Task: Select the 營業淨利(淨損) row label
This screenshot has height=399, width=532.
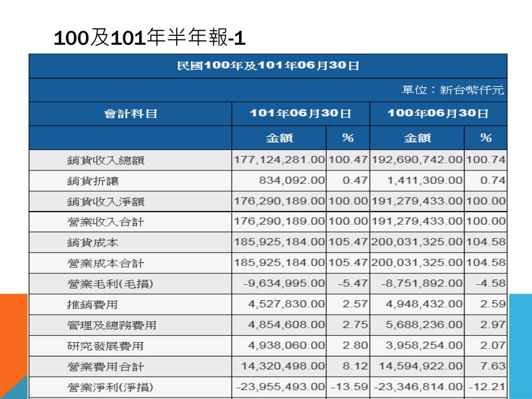Action: [x=110, y=388]
